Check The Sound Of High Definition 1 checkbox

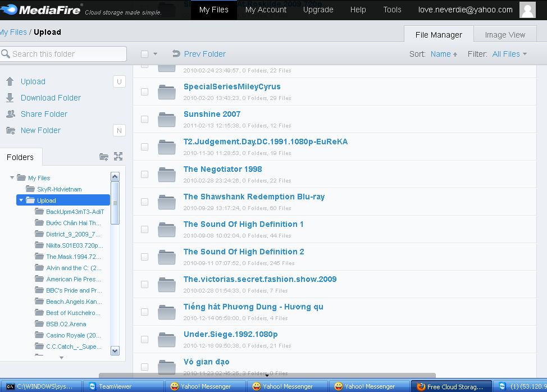pos(144,230)
